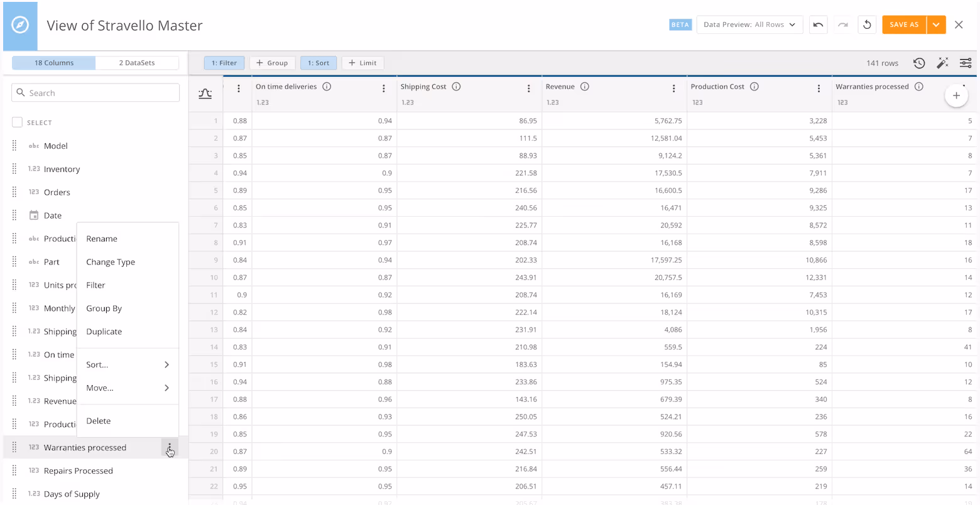Click Revenue cell 5,762.75

coord(614,121)
